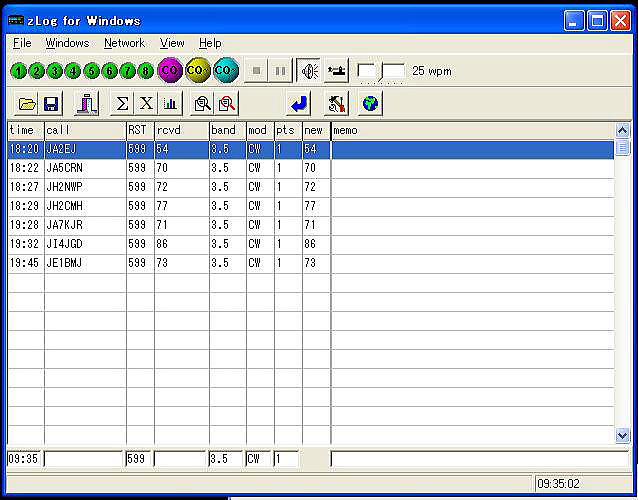
Task: Open partial check magnifier icon
Action: point(202,104)
